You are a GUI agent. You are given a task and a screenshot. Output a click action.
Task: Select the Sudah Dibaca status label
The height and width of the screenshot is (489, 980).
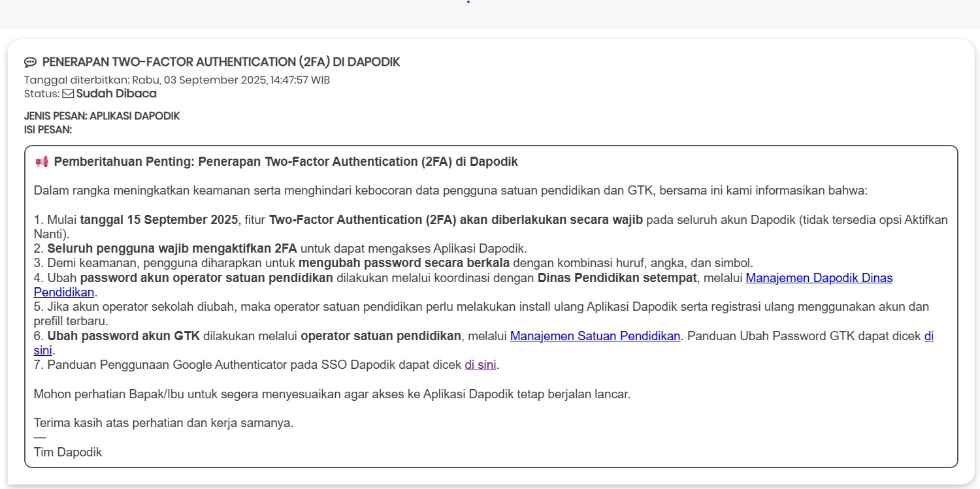coord(116,93)
